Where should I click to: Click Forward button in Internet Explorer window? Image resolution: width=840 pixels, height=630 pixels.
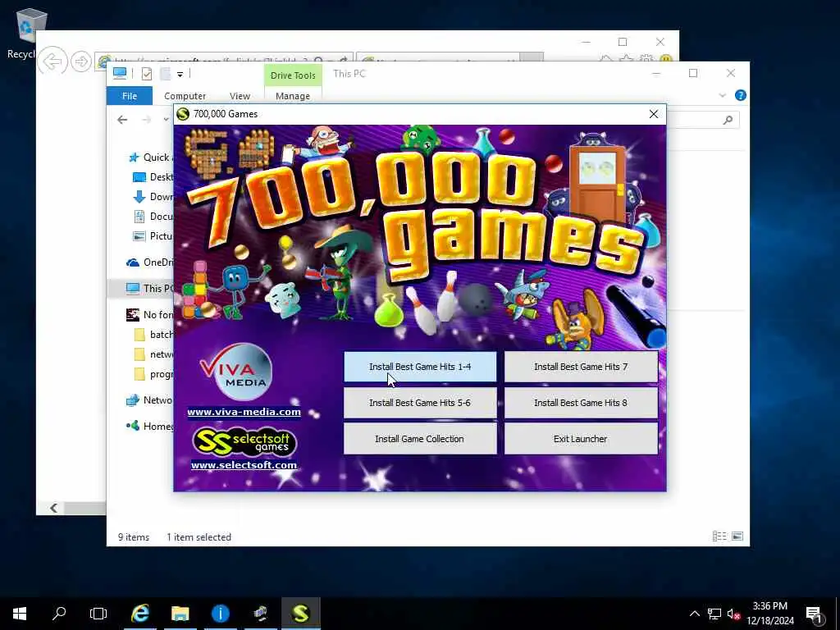[81, 62]
